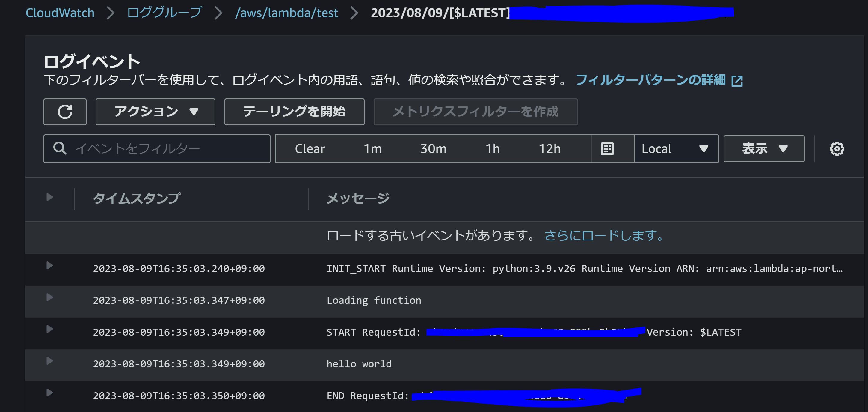The width and height of the screenshot is (868, 412).
Task: Select the 12h time range option
Action: tap(549, 149)
